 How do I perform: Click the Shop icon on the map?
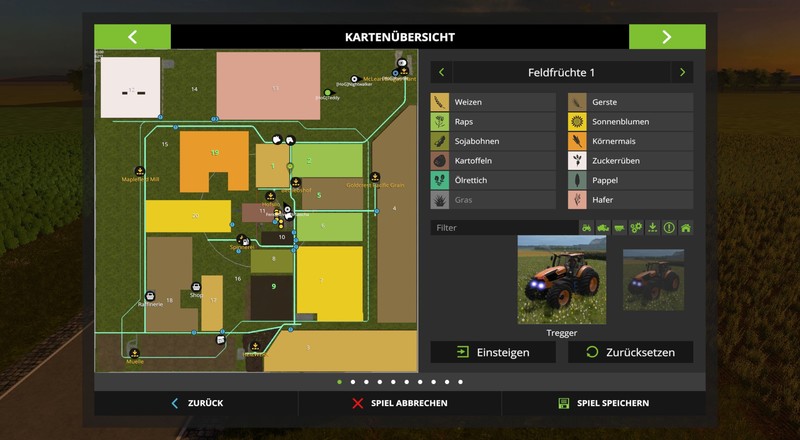(197, 287)
